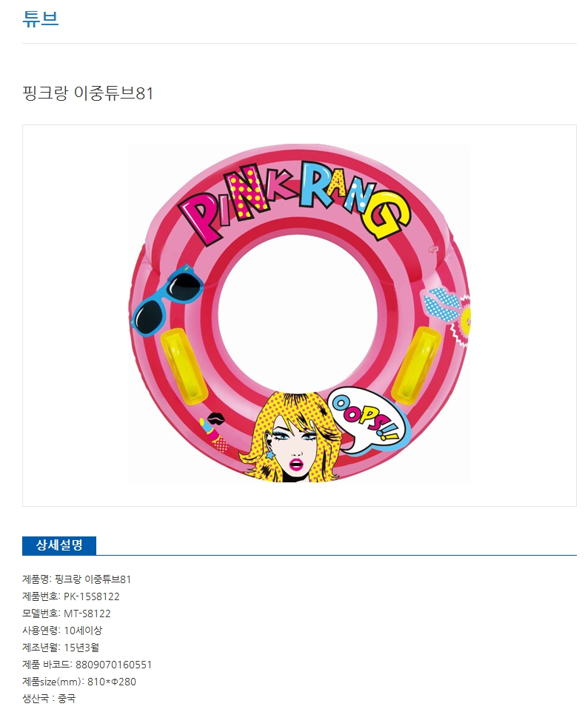588x715 pixels.
Task: Click the blue sunglasses graphic on tube
Action: point(167,299)
